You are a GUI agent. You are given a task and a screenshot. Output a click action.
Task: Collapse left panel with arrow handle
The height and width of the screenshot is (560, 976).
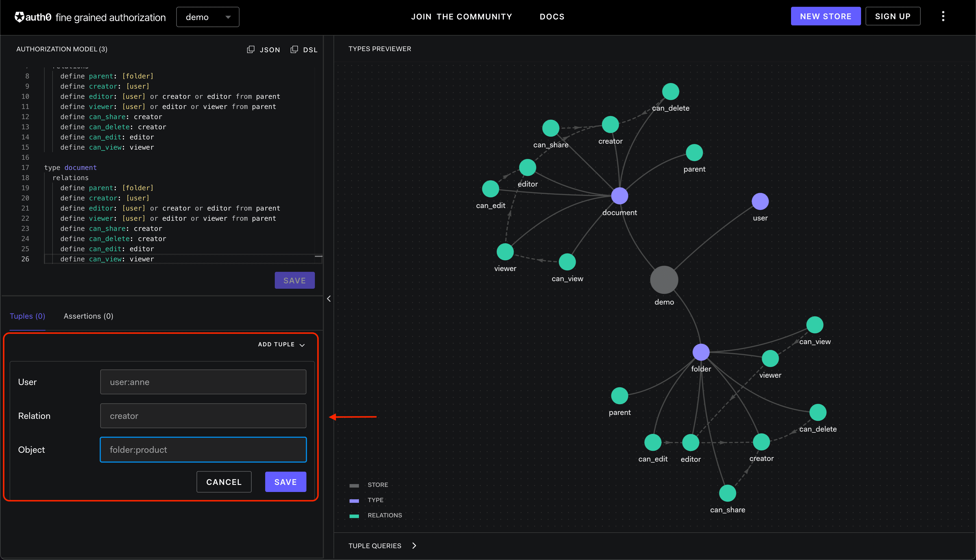coord(329,299)
